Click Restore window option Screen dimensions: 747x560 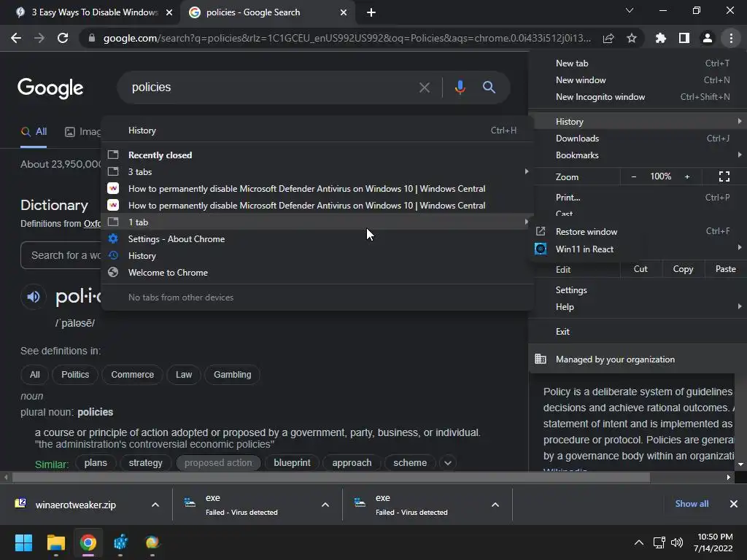pyautogui.click(x=587, y=232)
